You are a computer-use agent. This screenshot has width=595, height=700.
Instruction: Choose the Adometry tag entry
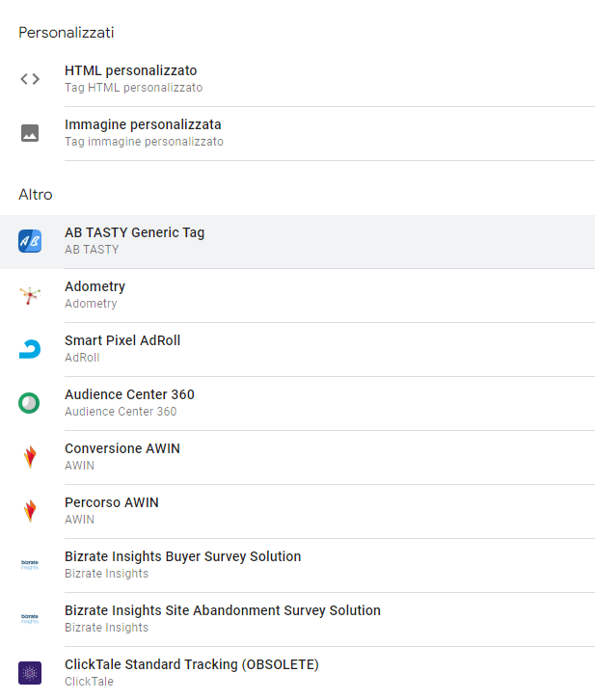(x=297, y=296)
